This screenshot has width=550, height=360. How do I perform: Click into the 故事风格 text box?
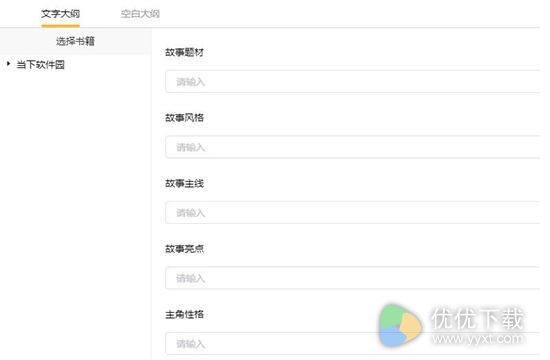pyautogui.click(x=353, y=147)
